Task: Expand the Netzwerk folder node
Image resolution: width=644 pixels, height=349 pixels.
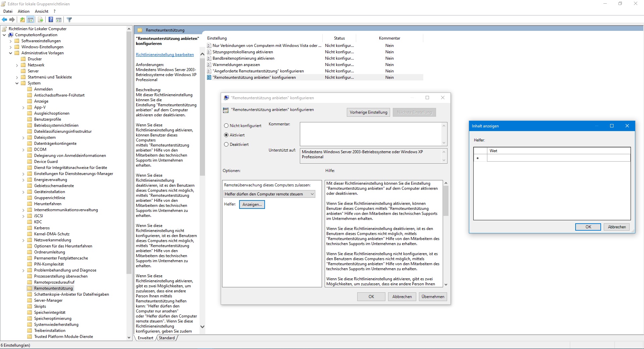Action: tap(17, 65)
